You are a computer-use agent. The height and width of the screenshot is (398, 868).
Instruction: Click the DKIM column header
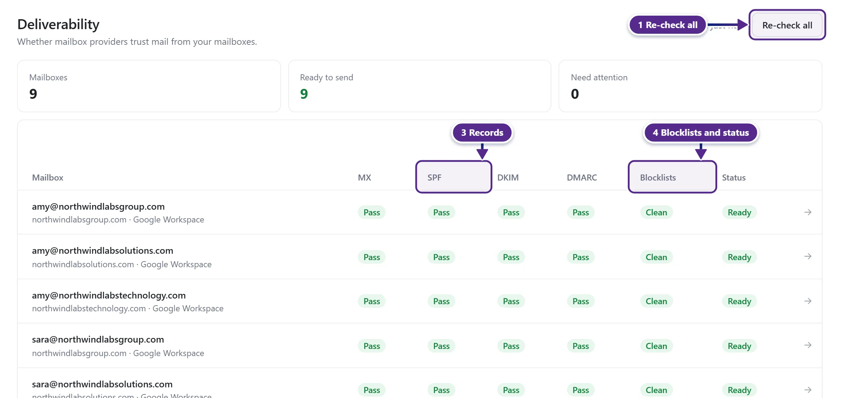click(x=508, y=177)
